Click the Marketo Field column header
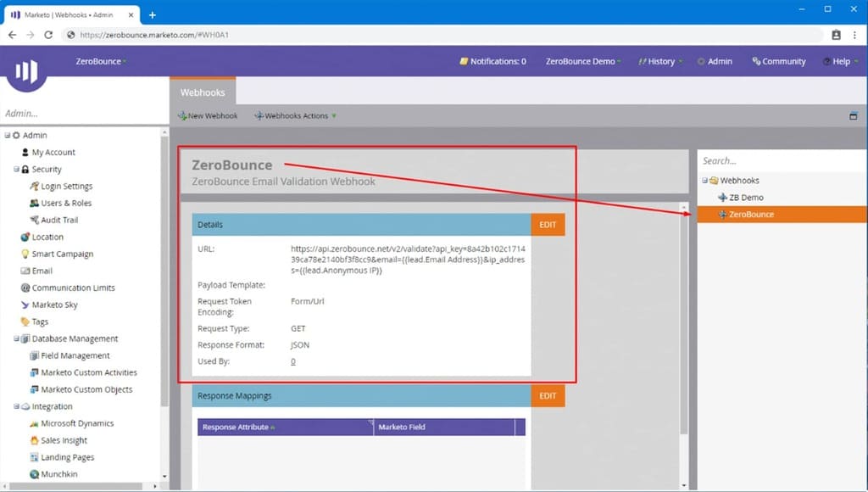 [444, 428]
